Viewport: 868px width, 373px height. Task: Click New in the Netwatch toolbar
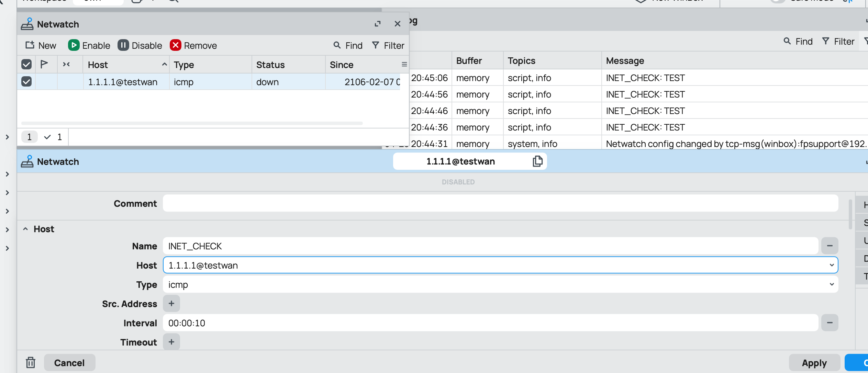pos(41,45)
